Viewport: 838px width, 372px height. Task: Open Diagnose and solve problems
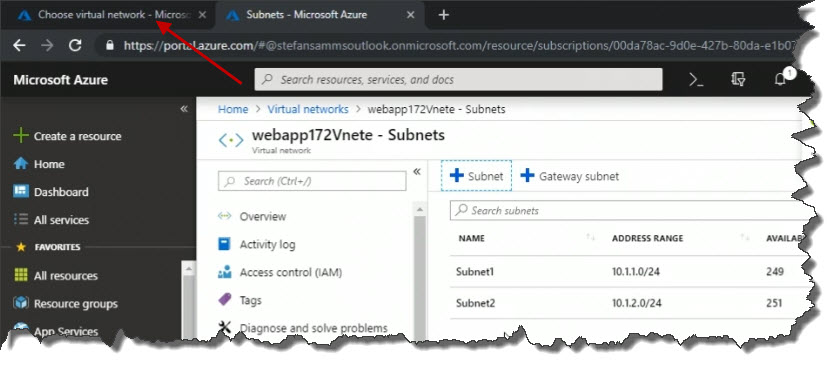coord(313,328)
